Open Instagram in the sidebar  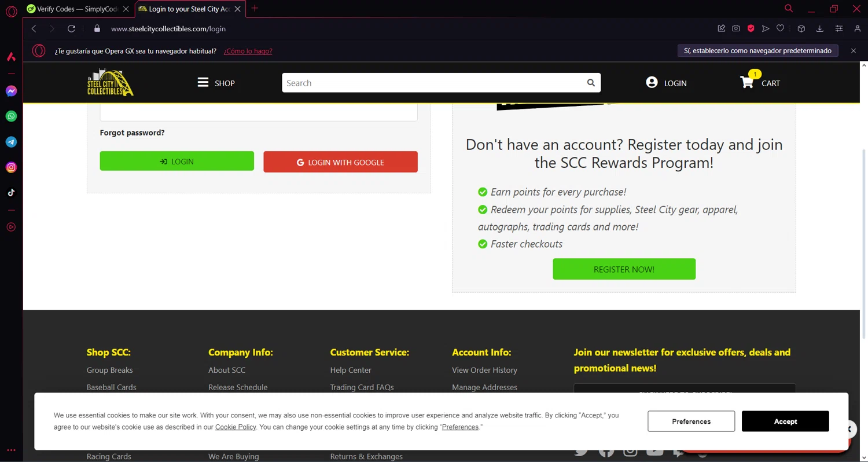pos(11,167)
